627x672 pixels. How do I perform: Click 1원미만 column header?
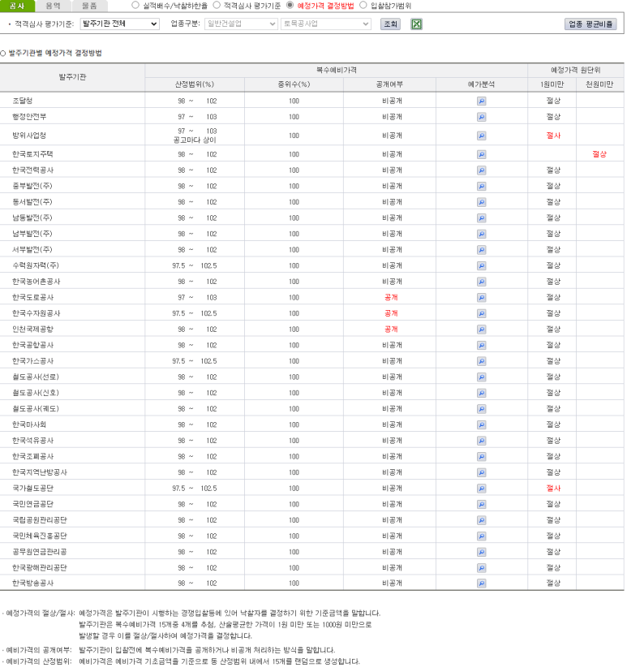(552, 84)
